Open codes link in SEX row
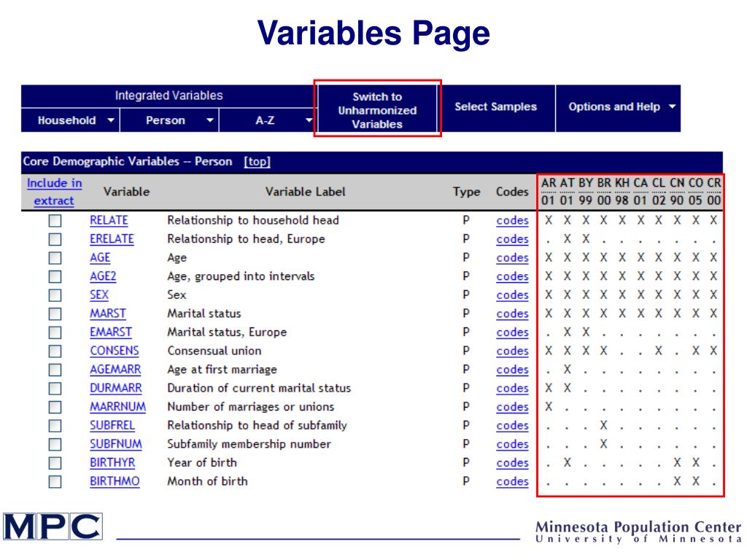This screenshot has height=560, width=747. [x=512, y=295]
